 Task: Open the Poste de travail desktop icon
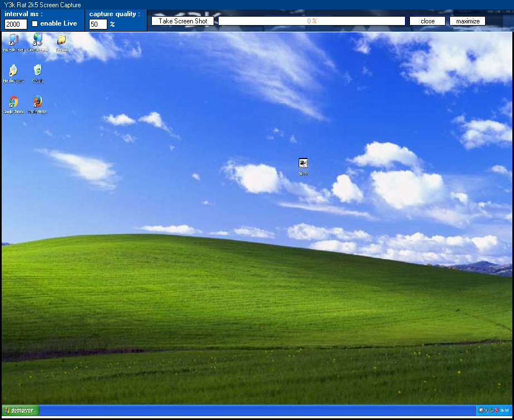13,40
